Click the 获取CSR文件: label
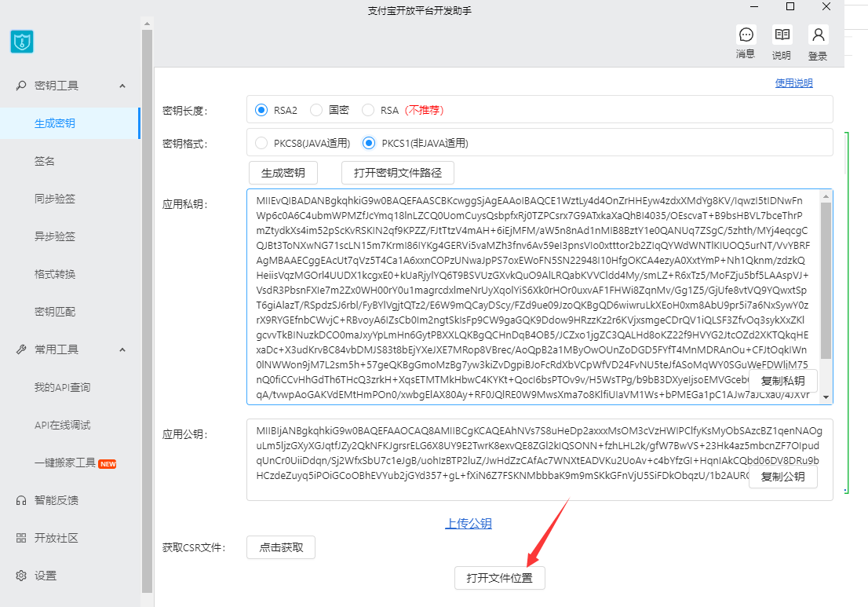 pos(194,548)
